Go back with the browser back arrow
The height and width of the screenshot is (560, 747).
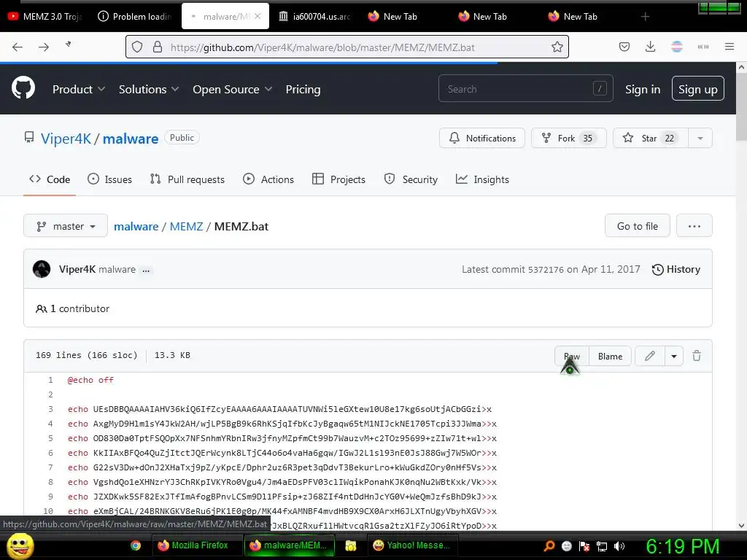[x=18, y=47]
